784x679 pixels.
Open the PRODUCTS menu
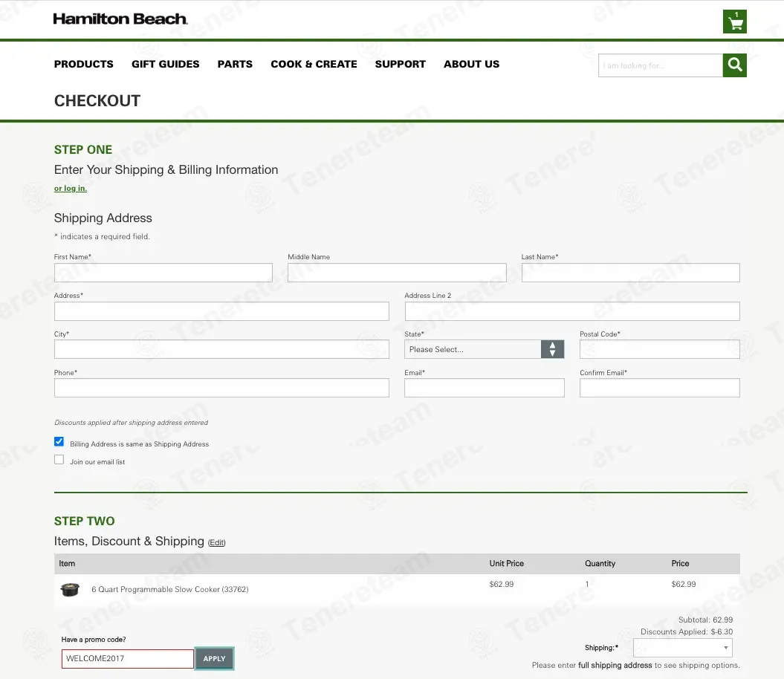point(83,64)
